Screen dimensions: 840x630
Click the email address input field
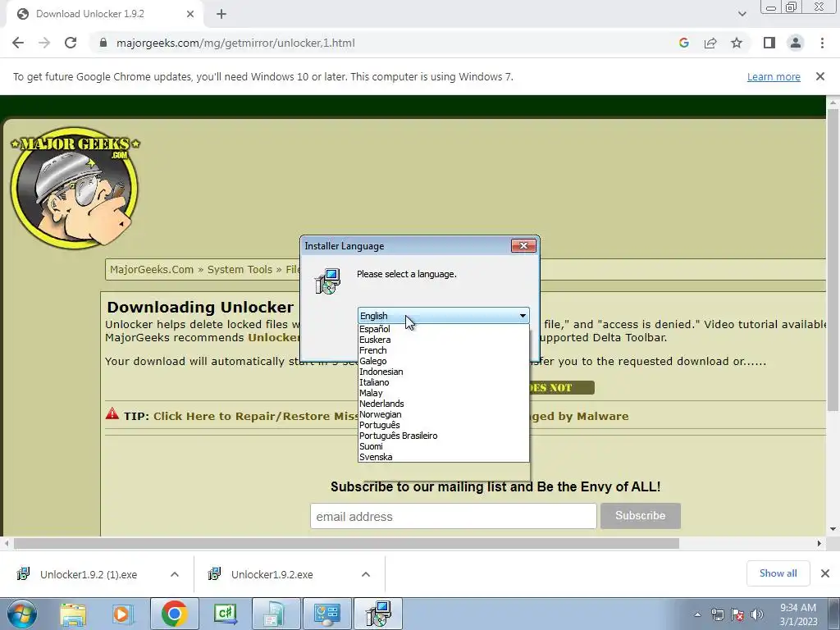[x=453, y=516]
